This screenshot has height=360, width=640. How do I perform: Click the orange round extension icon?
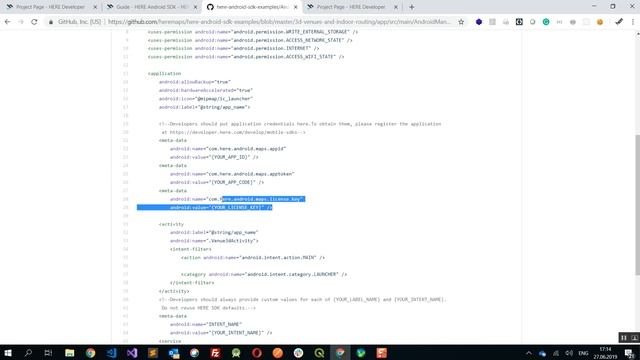pyautogui.click(x=600, y=22)
